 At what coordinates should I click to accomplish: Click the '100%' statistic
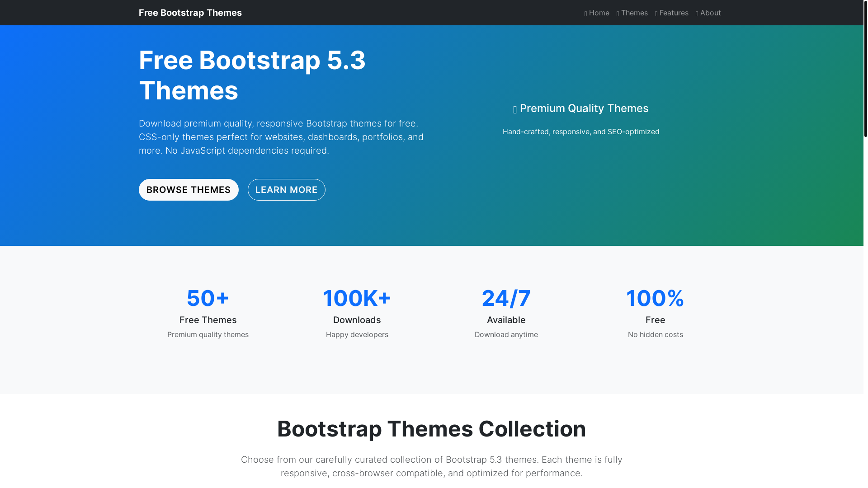coord(656,298)
